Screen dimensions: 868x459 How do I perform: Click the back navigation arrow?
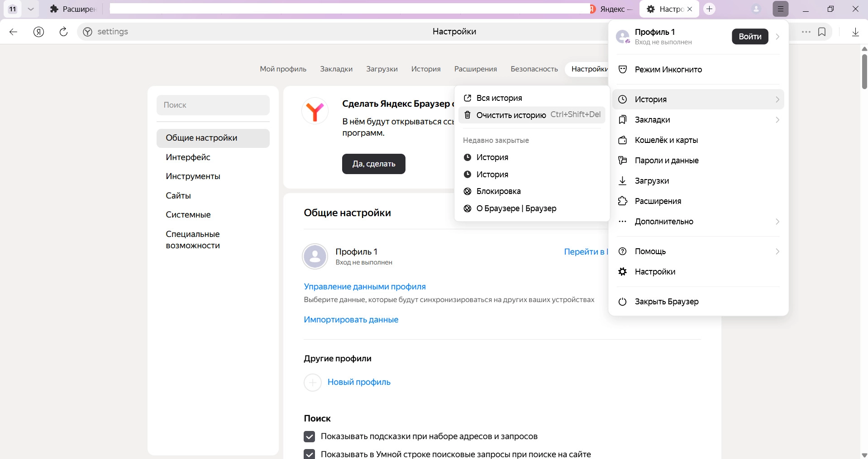(14, 32)
